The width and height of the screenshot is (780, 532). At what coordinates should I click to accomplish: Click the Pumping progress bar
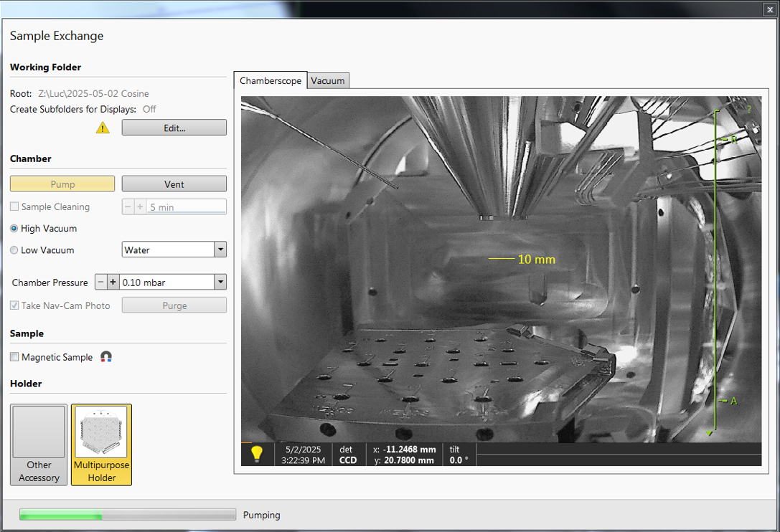(127, 515)
